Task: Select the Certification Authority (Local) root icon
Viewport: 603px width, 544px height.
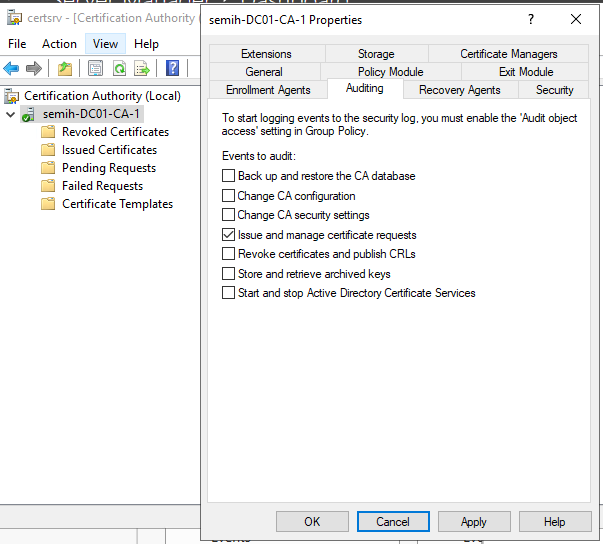Action: [12, 96]
